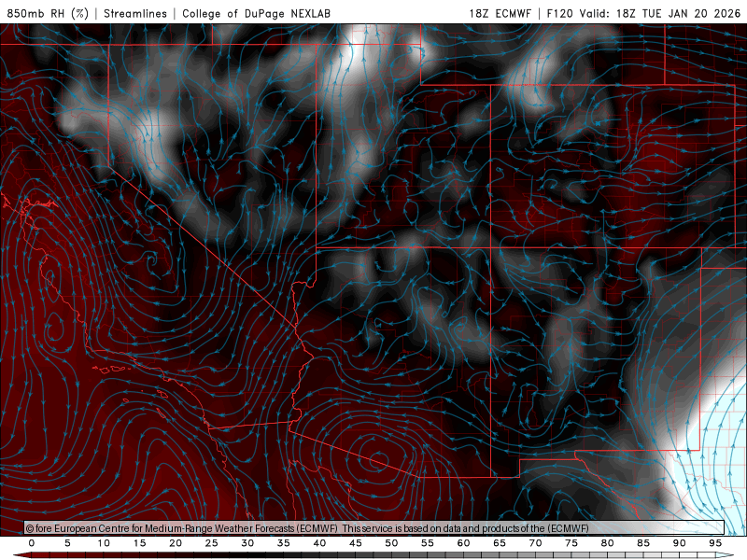Image resolution: width=747 pixels, height=560 pixels.
Task: Click the "20" value on the RH scale
Action: pyautogui.click(x=176, y=543)
